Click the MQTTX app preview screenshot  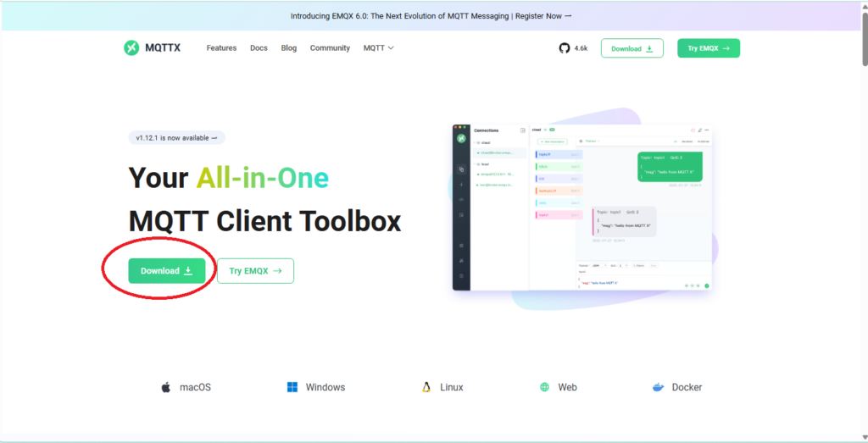point(582,208)
